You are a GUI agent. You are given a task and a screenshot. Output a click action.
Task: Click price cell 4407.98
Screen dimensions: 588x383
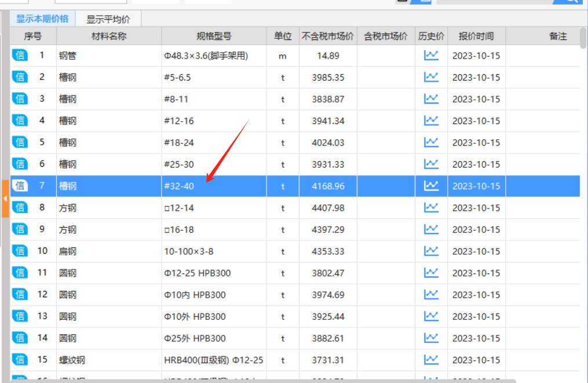(x=328, y=208)
